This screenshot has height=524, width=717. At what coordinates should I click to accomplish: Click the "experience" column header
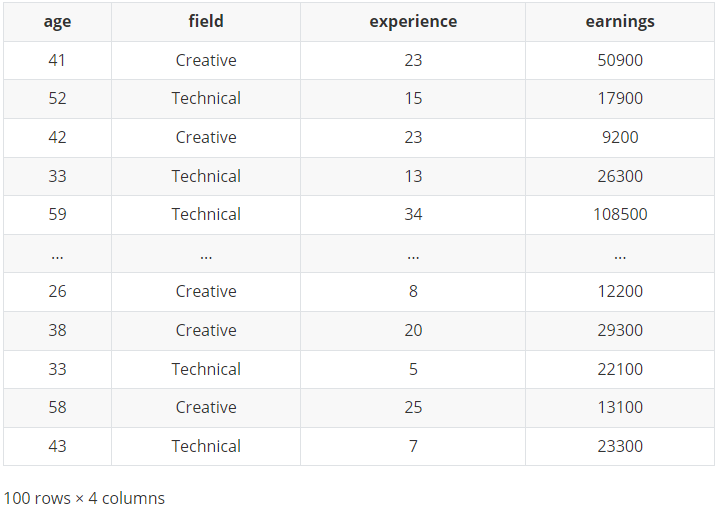tap(413, 21)
